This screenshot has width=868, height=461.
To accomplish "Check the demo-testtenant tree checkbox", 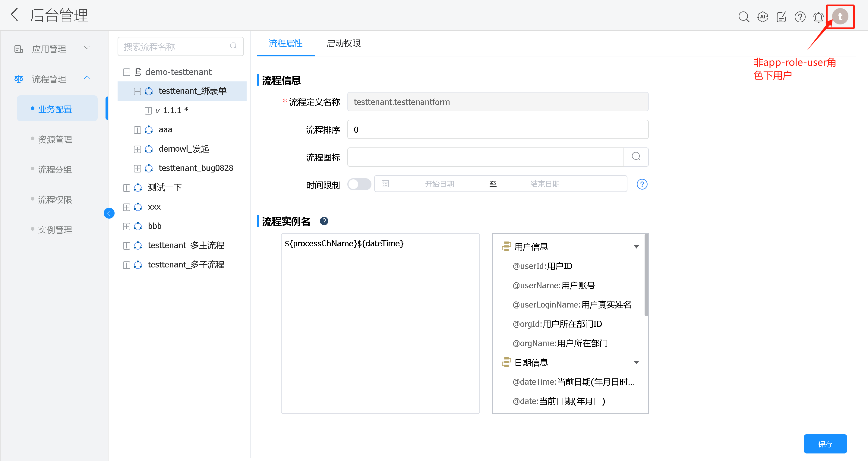I will click(x=126, y=72).
